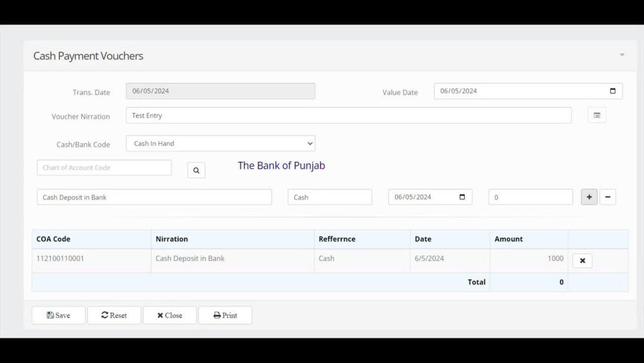Screen dimensions: 644x363
Task: Click the amount input showing 0
Action: pyautogui.click(x=531, y=197)
